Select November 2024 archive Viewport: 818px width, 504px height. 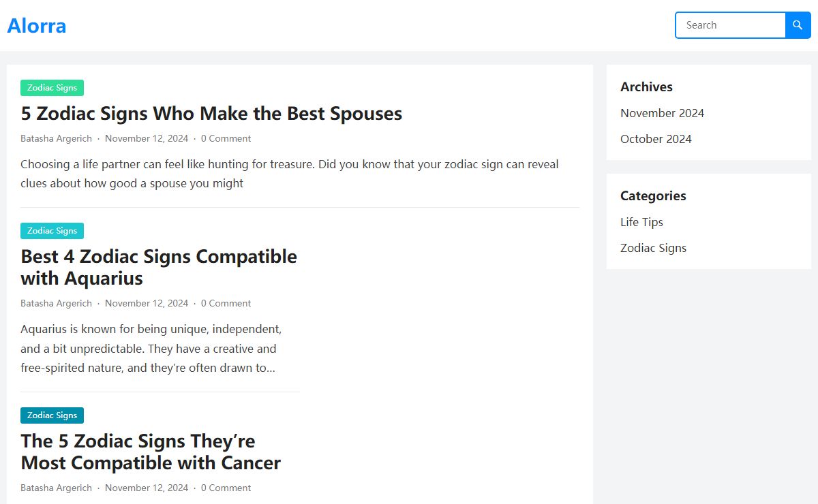coord(662,113)
